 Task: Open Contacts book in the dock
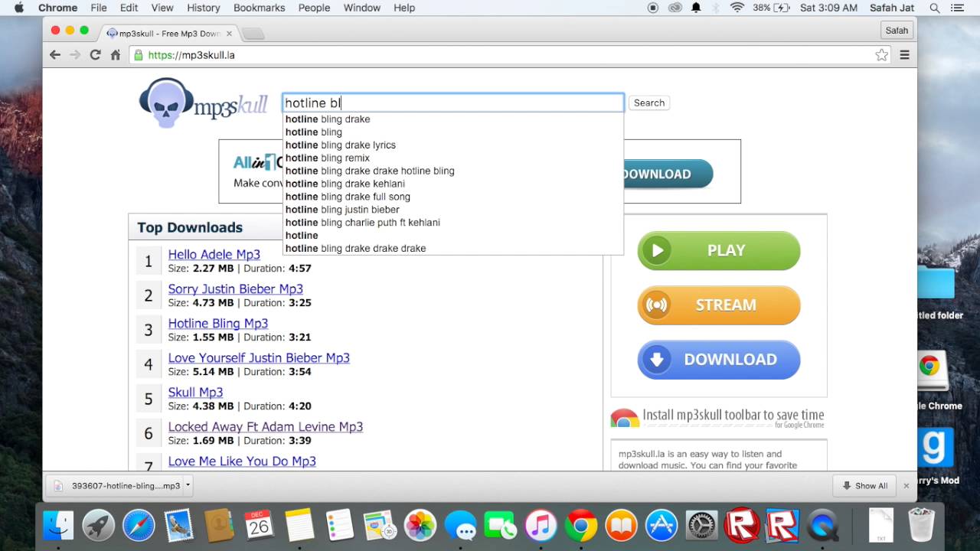click(x=219, y=525)
